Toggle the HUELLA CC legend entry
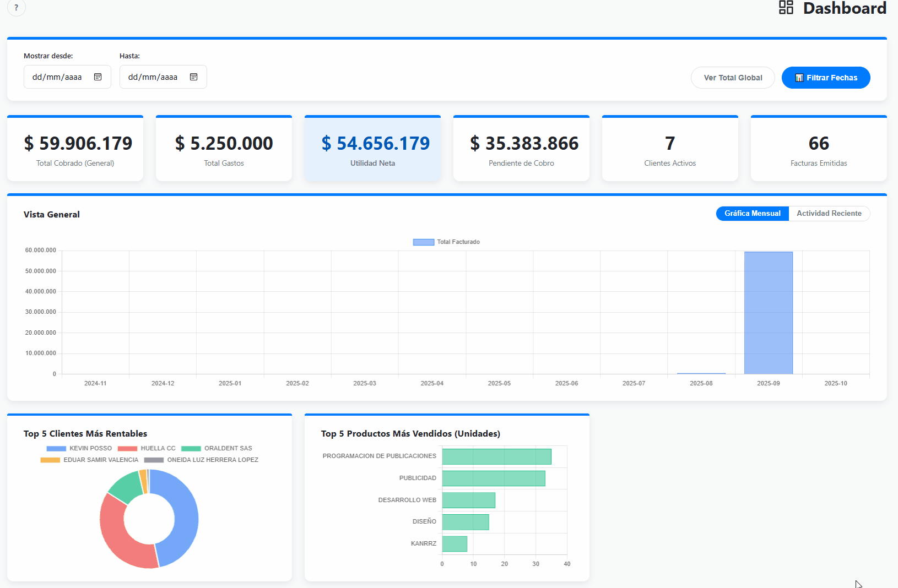The height and width of the screenshot is (588, 898). (x=127, y=448)
